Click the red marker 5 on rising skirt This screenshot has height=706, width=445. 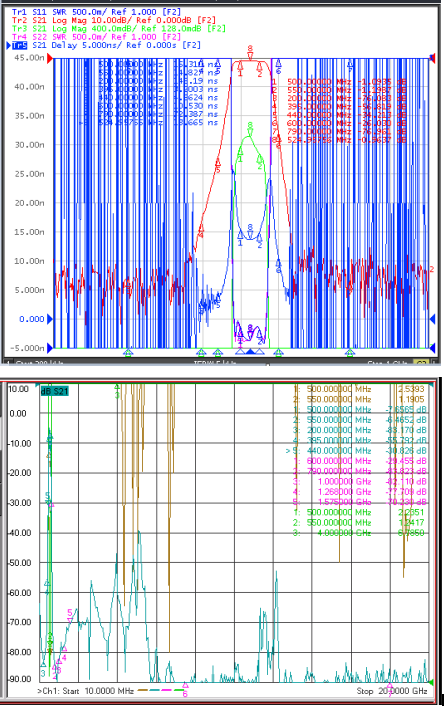point(218,166)
